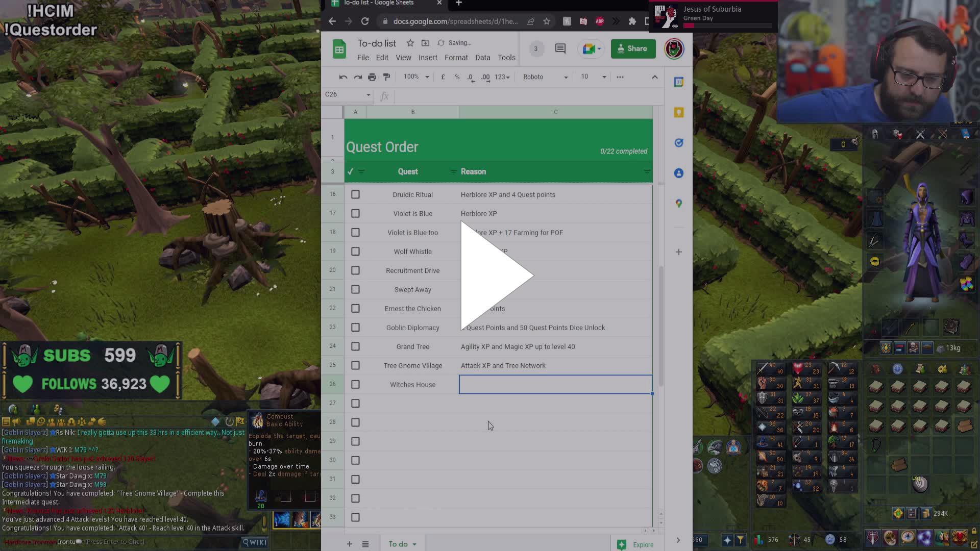
Task: Click the green Share button
Action: click(633, 48)
